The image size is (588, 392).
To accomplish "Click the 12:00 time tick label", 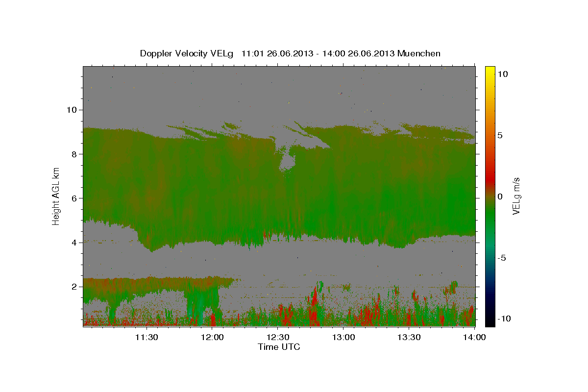I will tap(212, 337).
